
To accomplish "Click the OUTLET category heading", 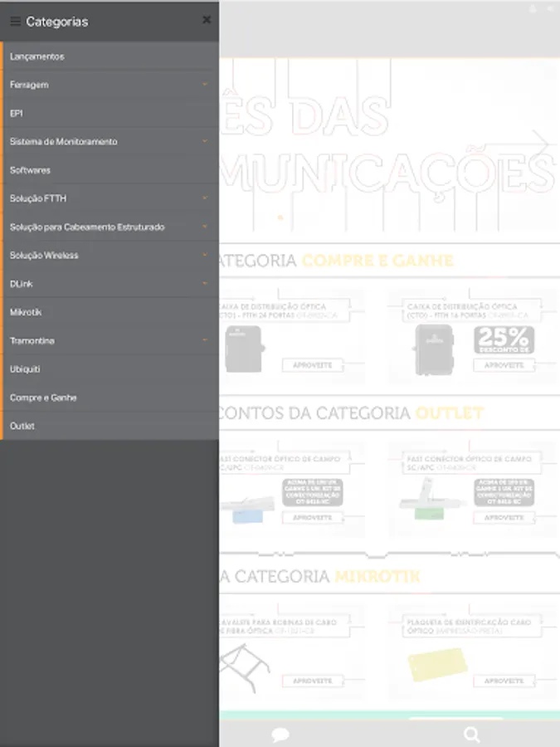I will pyautogui.click(x=450, y=413).
